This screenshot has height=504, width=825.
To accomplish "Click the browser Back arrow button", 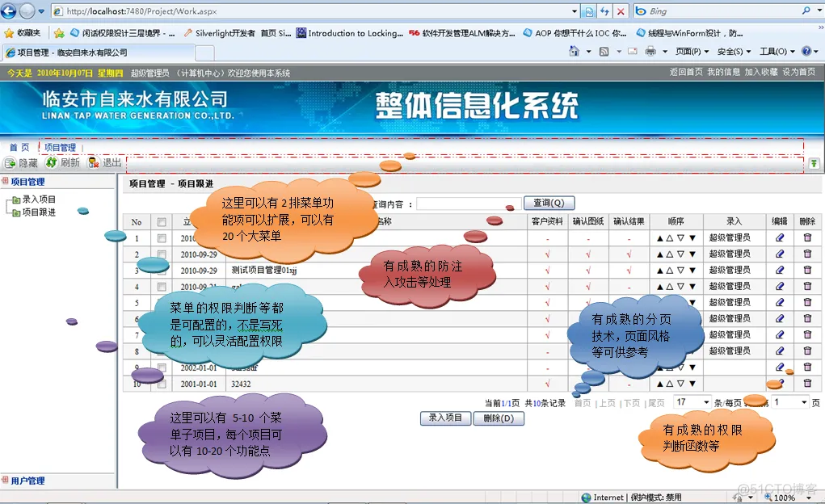I will pos(9,10).
